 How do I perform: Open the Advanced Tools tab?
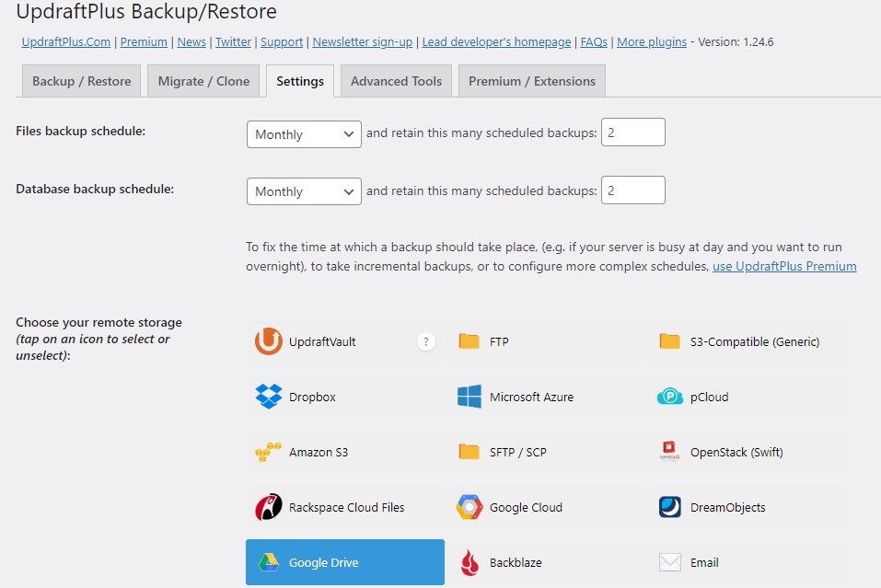click(x=396, y=81)
